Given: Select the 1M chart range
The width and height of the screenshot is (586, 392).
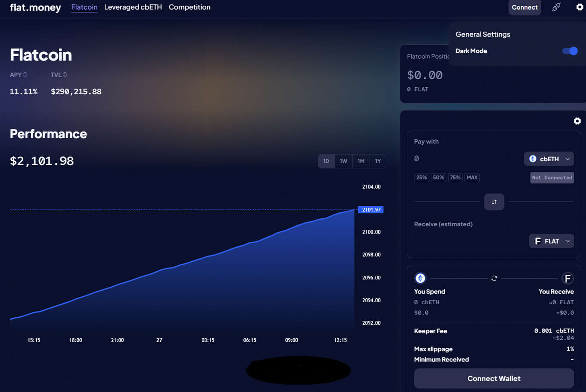Looking at the screenshot, I should (361, 161).
